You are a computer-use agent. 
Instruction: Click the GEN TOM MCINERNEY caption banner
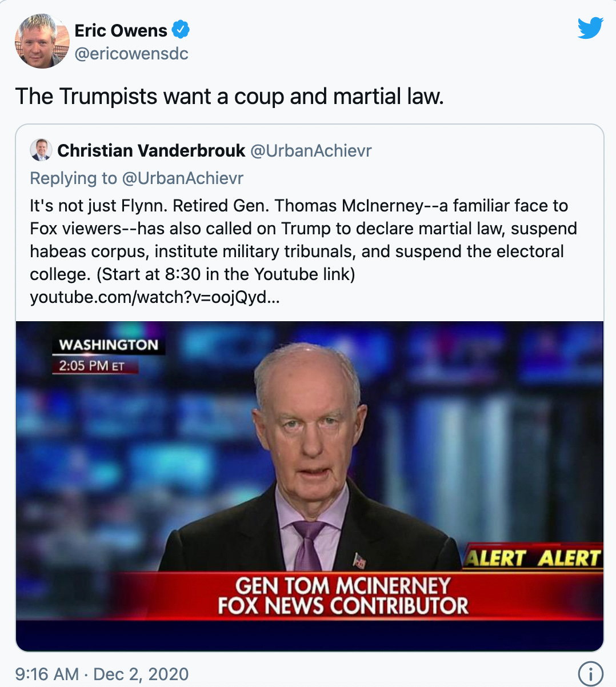[343, 596]
